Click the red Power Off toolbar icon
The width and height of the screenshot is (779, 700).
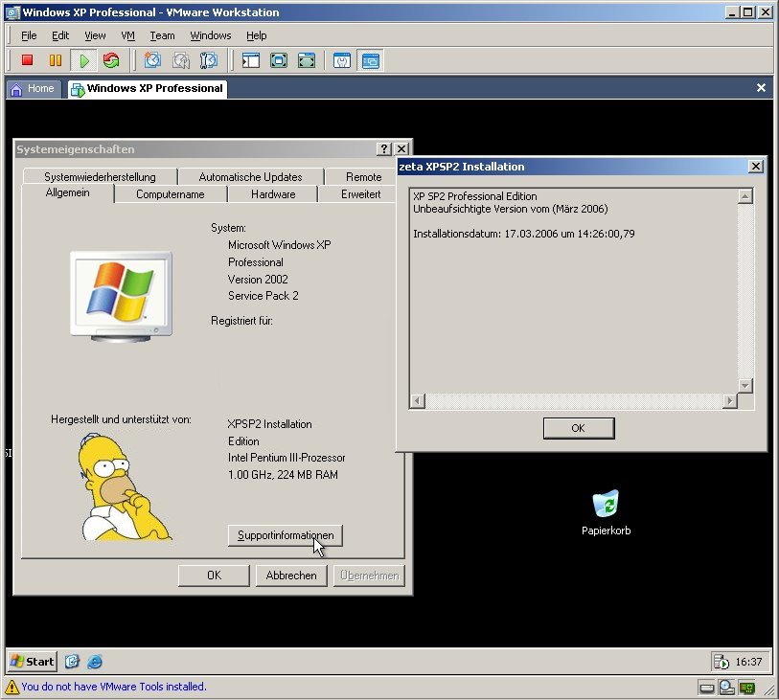click(28, 60)
